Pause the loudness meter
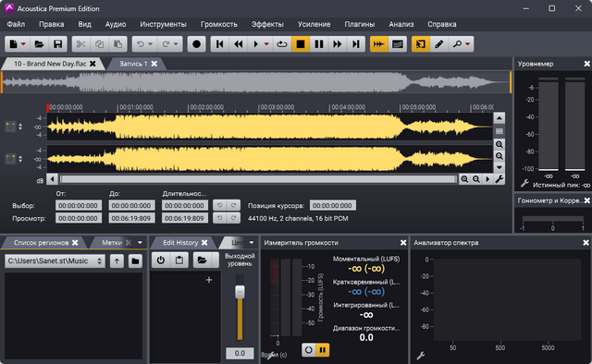The image size is (592, 364). coord(322,349)
